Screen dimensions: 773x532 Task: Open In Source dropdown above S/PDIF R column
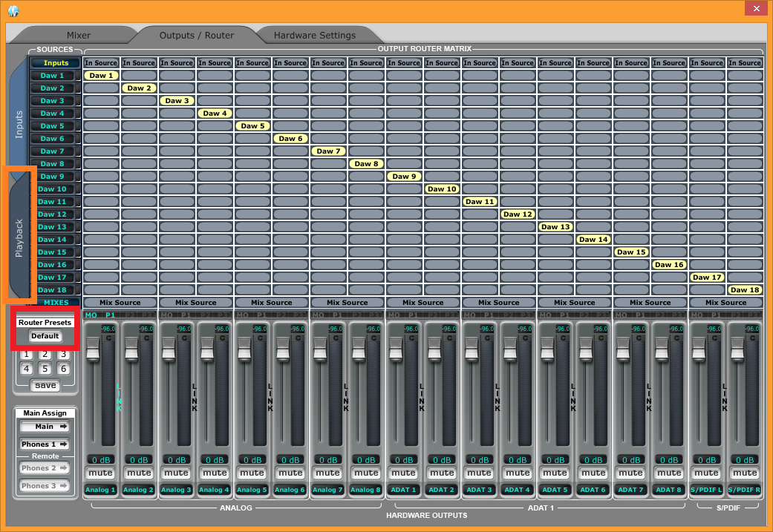[x=745, y=62]
